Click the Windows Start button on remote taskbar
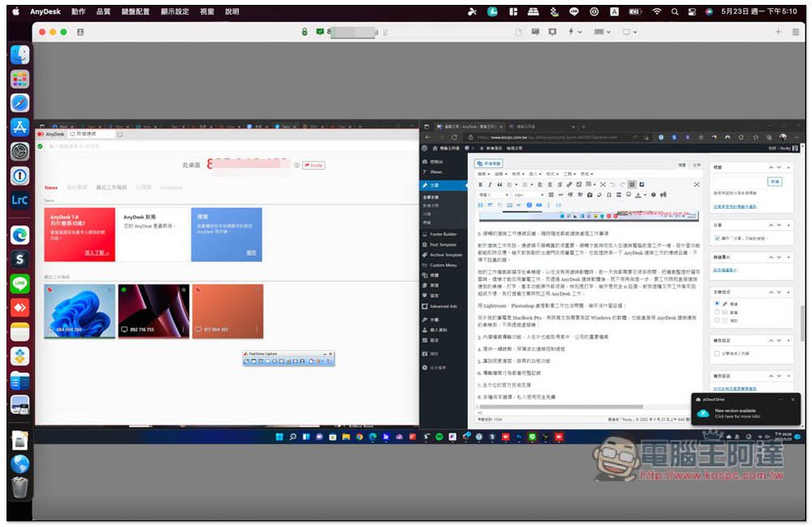 click(x=279, y=437)
